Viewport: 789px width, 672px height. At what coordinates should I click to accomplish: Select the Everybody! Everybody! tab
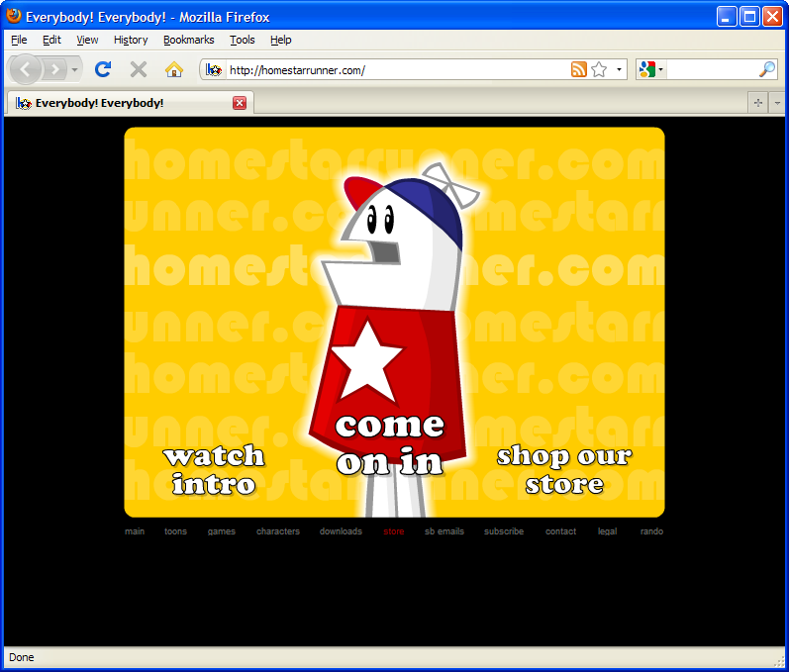pos(131,103)
